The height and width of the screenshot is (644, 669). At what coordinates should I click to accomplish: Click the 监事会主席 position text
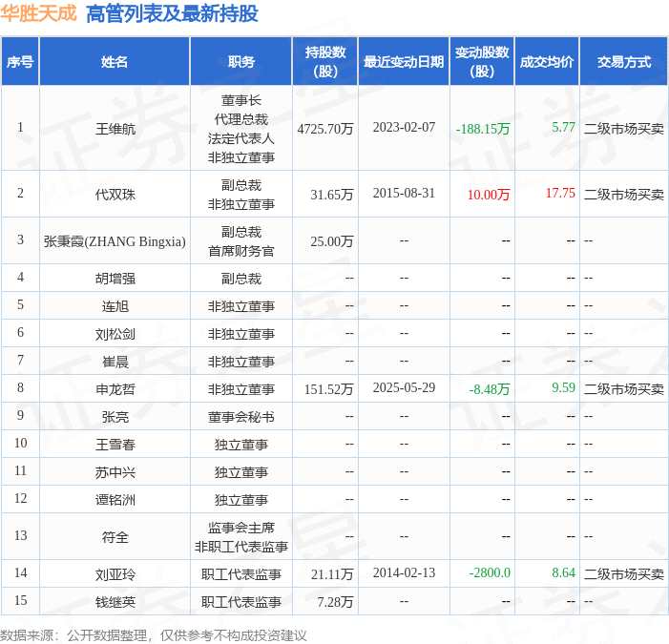click(x=241, y=528)
